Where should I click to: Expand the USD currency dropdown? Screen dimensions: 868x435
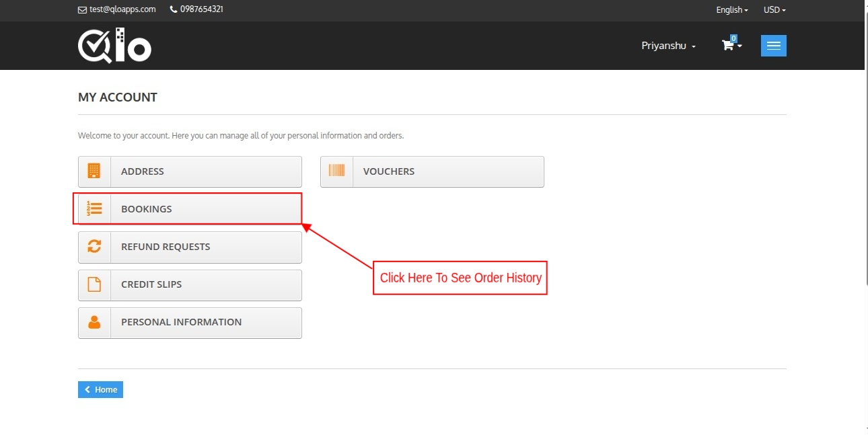coord(774,10)
